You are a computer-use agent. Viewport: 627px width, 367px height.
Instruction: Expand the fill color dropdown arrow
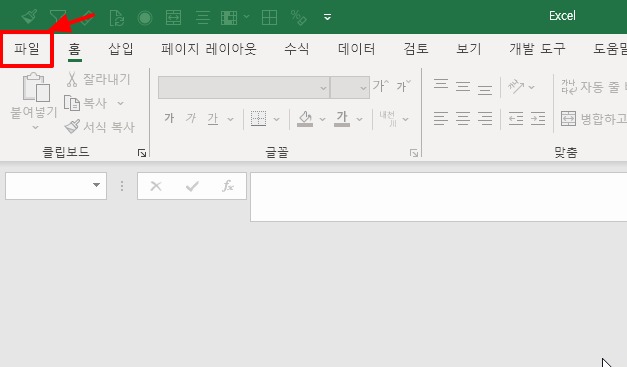point(322,119)
